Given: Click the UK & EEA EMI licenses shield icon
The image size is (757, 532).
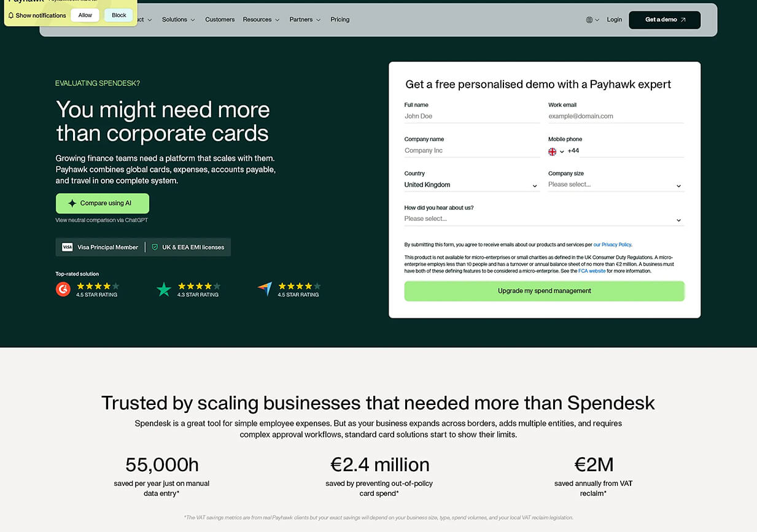Looking at the screenshot, I should pyautogui.click(x=155, y=247).
